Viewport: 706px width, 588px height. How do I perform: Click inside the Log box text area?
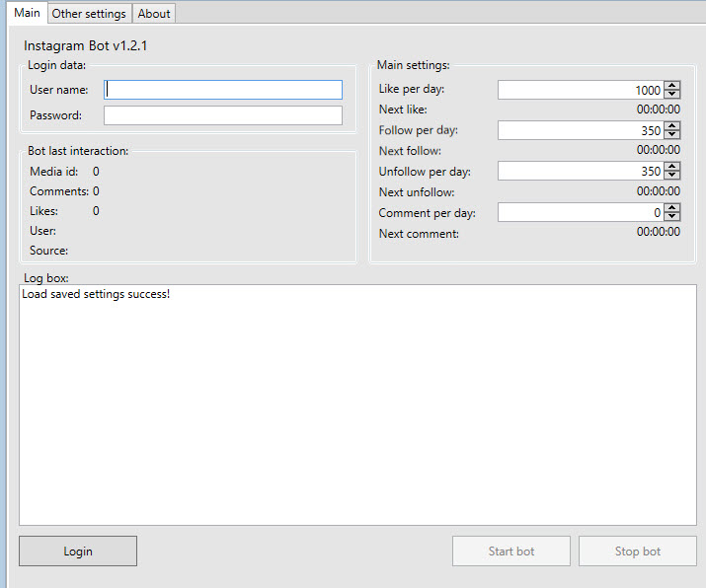tap(358, 404)
